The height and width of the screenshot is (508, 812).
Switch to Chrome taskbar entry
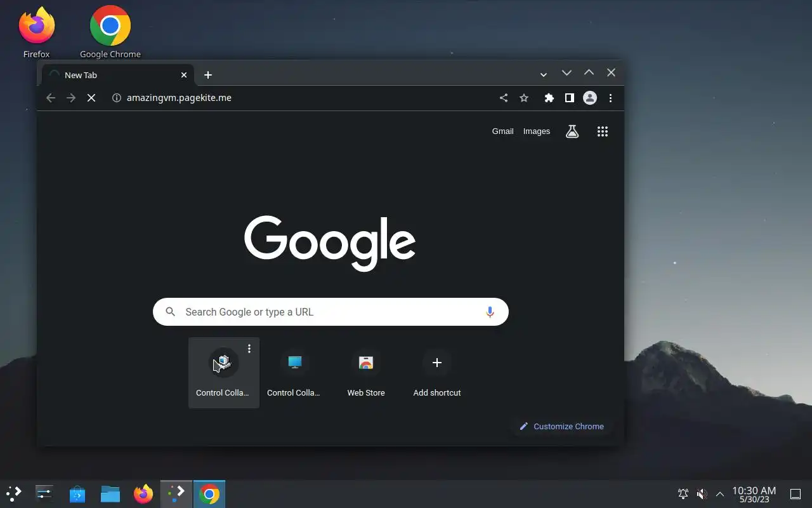209,493
